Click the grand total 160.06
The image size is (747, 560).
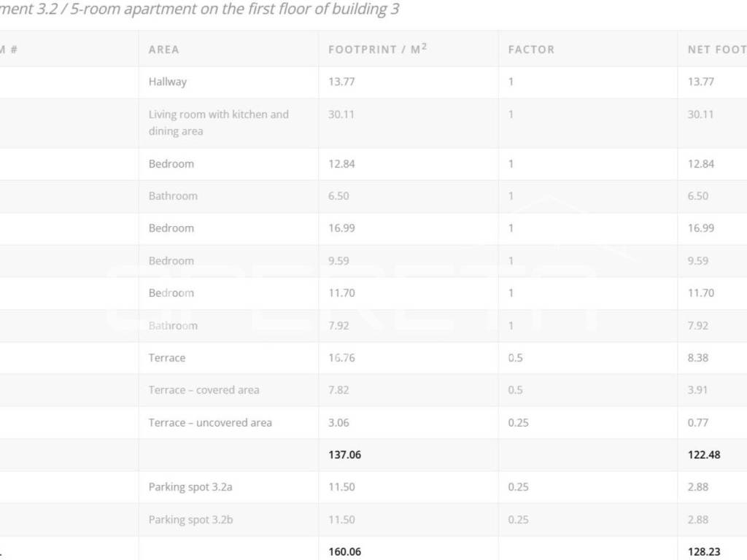(x=344, y=552)
